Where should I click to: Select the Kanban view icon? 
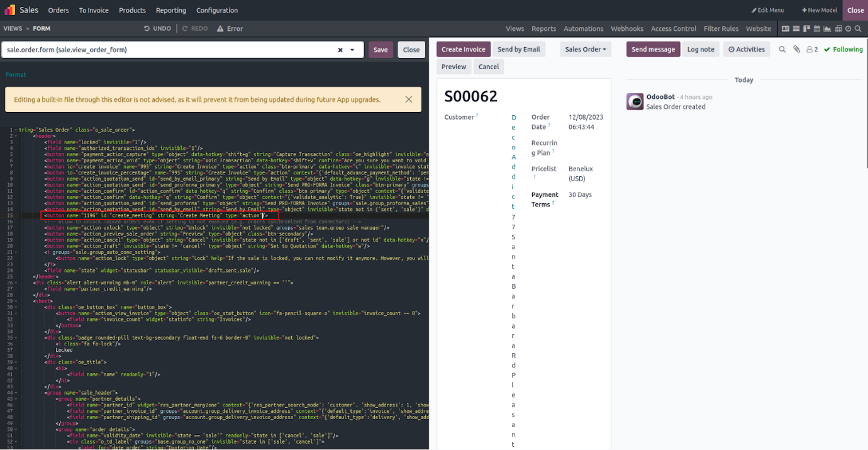click(x=806, y=29)
